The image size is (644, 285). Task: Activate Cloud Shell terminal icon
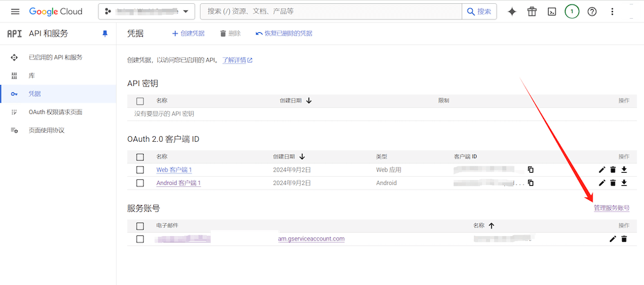point(551,12)
